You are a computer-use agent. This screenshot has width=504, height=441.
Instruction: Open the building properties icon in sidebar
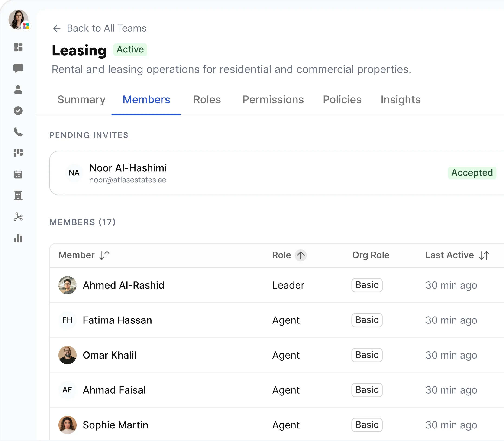tap(18, 196)
